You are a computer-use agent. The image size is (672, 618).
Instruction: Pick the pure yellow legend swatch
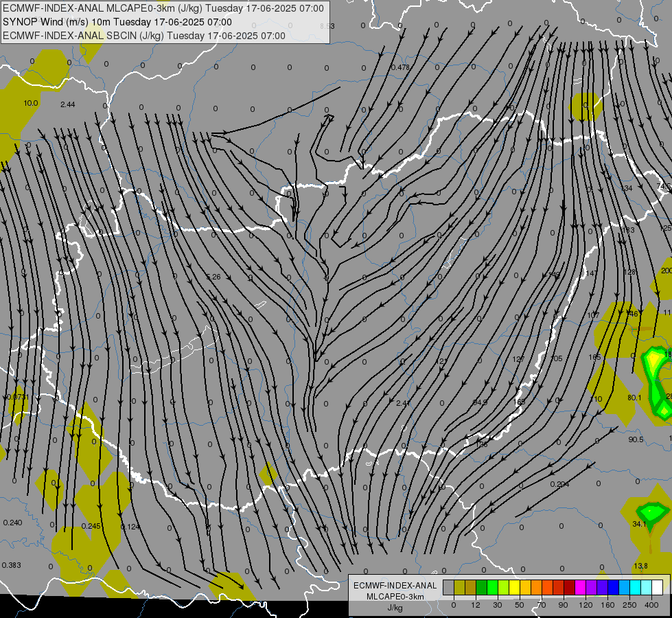(515, 587)
